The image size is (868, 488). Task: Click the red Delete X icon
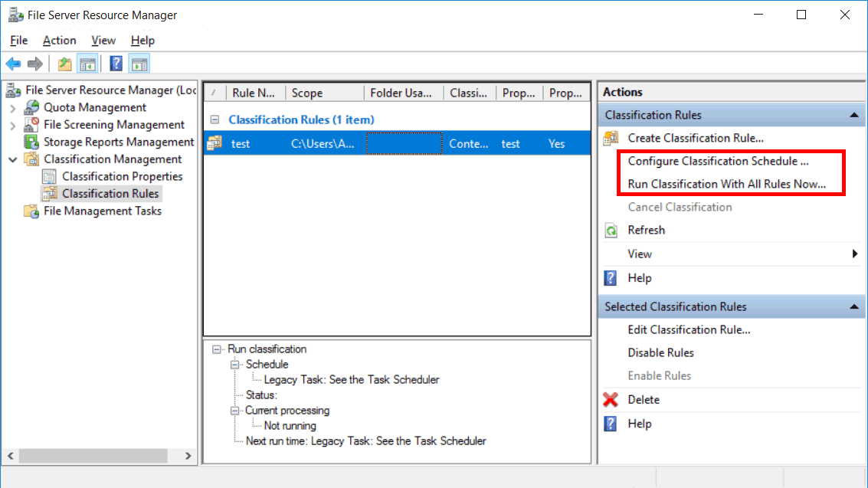point(611,399)
